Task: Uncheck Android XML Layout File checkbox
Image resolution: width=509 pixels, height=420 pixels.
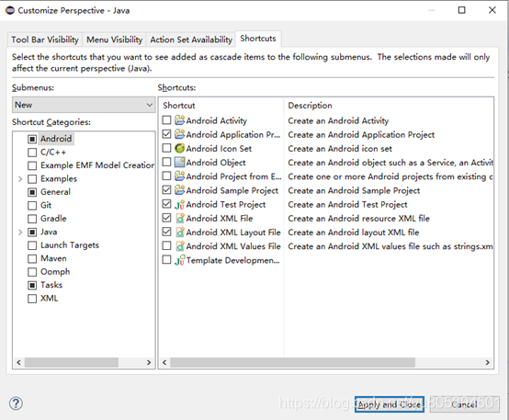Action: (166, 232)
